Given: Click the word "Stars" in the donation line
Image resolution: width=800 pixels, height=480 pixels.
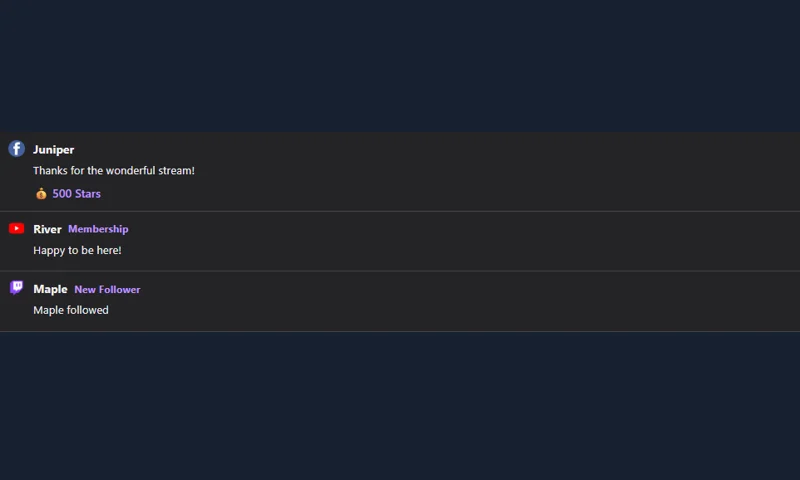Looking at the screenshot, I should [88, 194].
